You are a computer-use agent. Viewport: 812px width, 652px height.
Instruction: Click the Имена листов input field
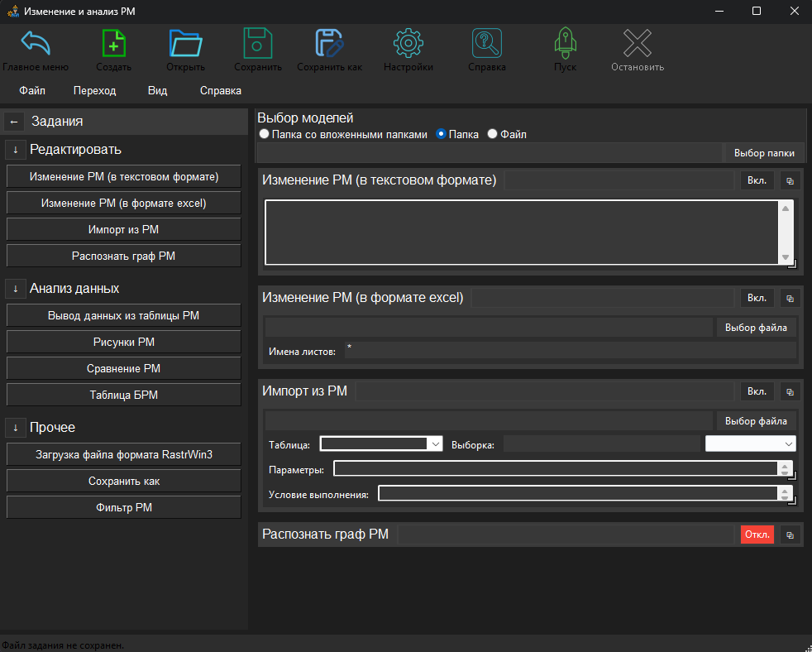(x=571, y=351)
